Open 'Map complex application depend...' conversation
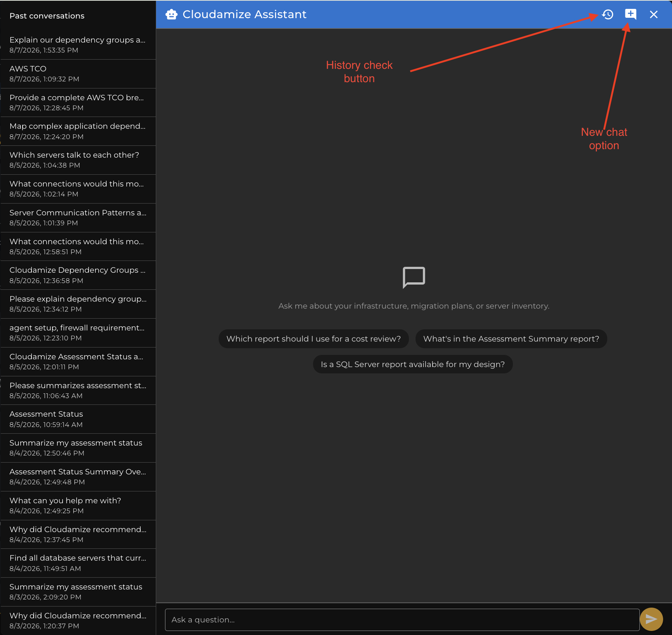This screenshot has height=635, width=672. 78,131
